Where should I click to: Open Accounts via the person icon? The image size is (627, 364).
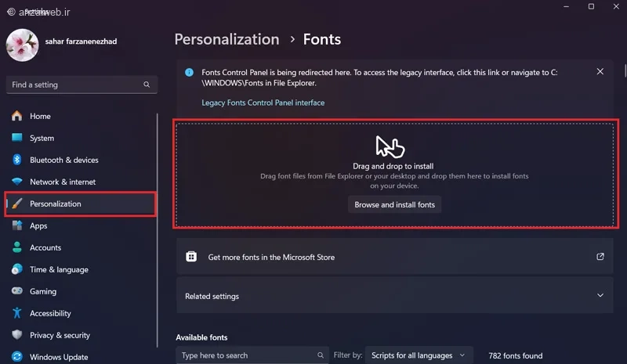point(16,247)
